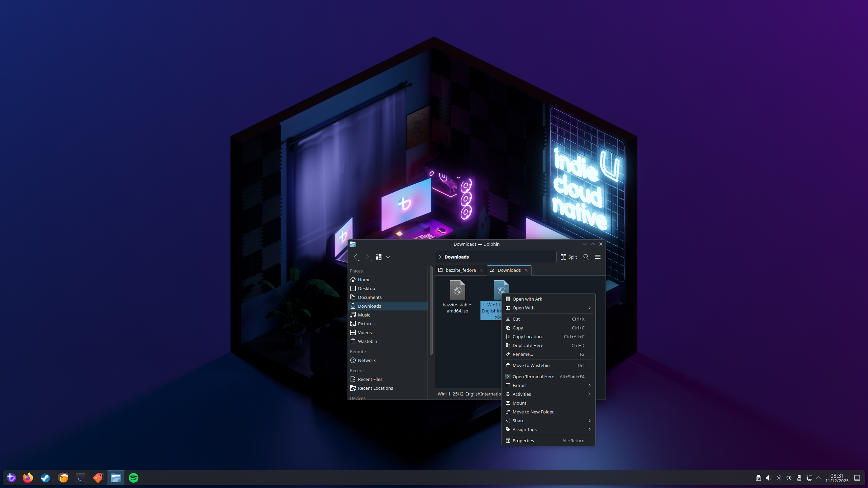Open view mode dropdown arrow
Viewport: 868px width, 488px height.
(x=388, y=257)
